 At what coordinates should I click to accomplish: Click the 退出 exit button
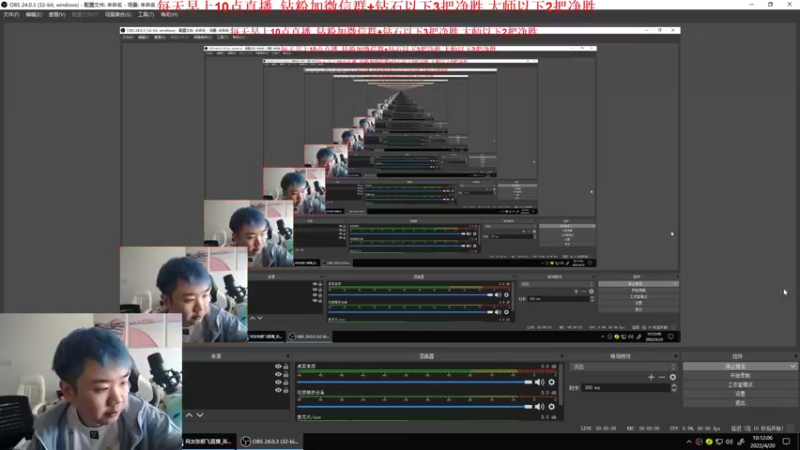point(740,403)
